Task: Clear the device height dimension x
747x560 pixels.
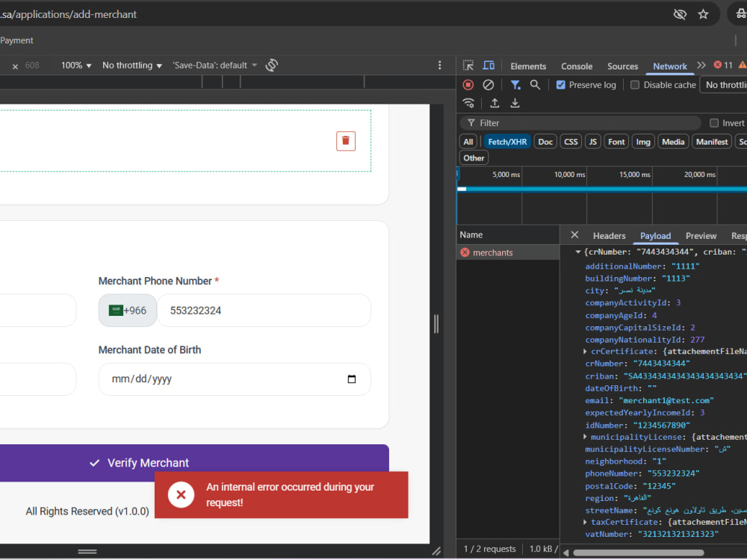Action: [15, 66]
